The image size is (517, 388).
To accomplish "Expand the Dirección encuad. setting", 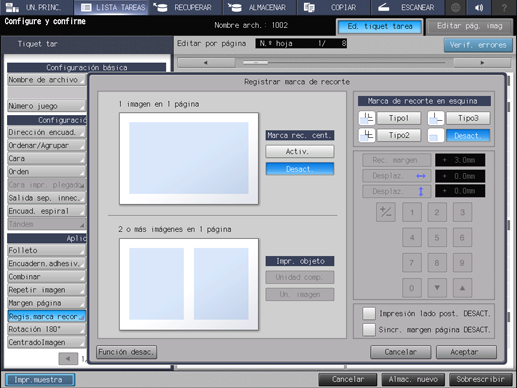I will pyautogui.click(x=46, y=132).
